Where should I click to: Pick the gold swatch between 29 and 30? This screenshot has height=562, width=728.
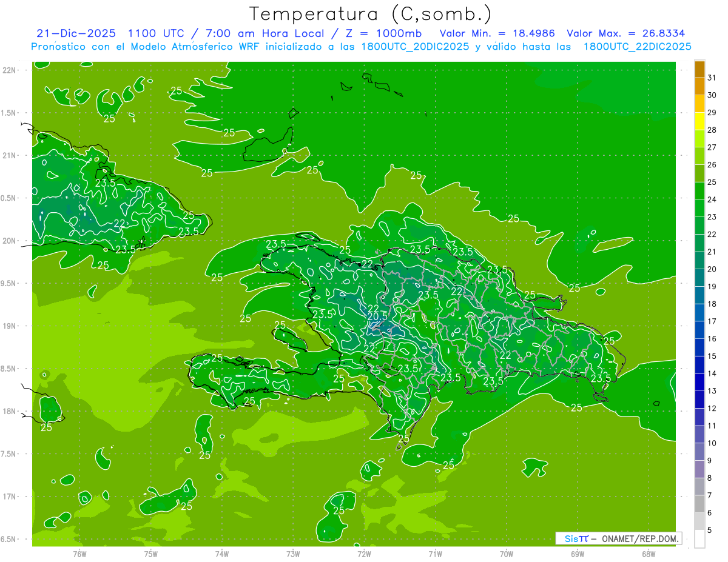(699, 104)
